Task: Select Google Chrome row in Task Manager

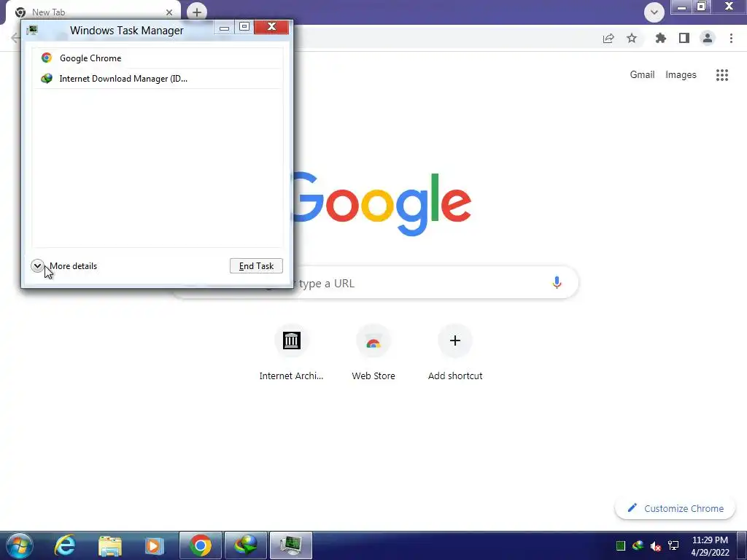Action: coord(158,58)
